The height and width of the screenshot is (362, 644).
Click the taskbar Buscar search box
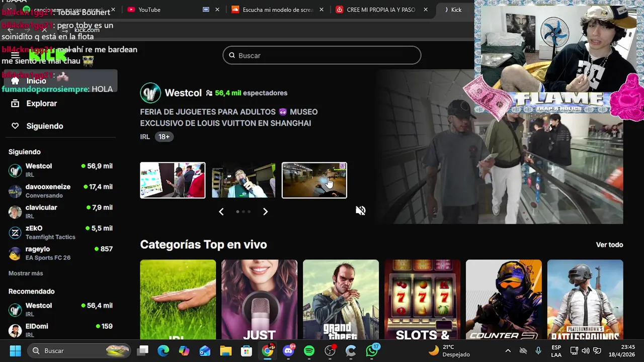79,350
